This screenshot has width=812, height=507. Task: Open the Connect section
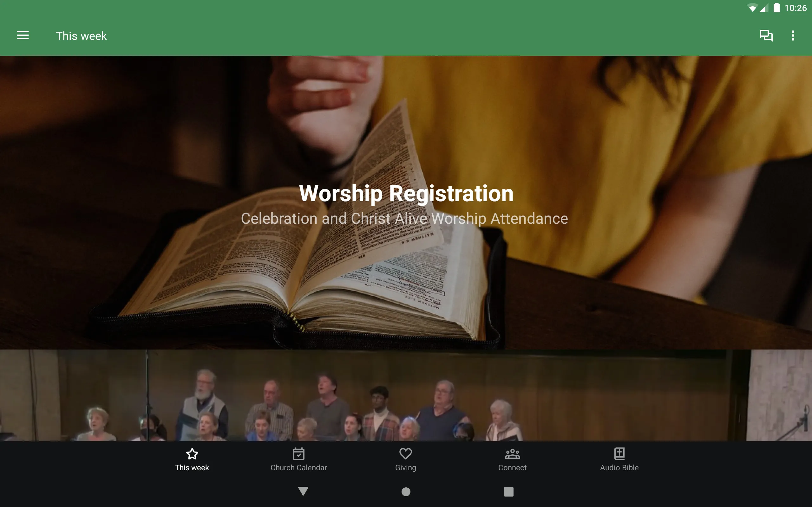512,459
